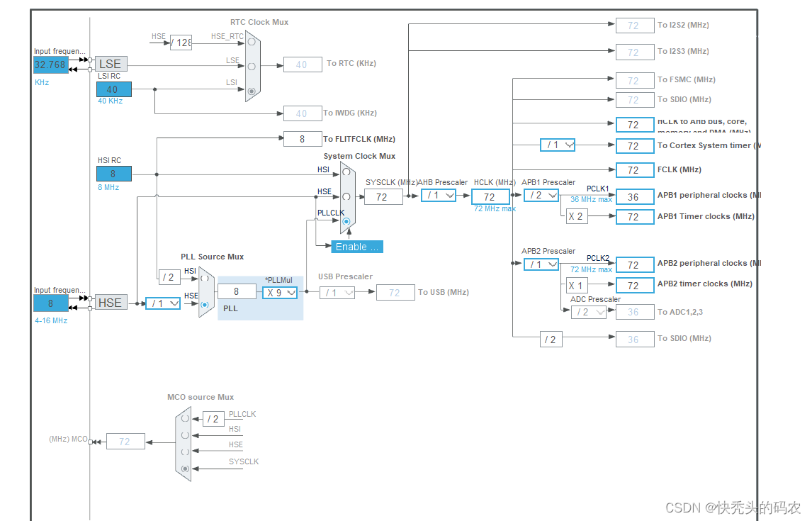Select PLLCLK in the MCO source Mux

pos(185,418)
